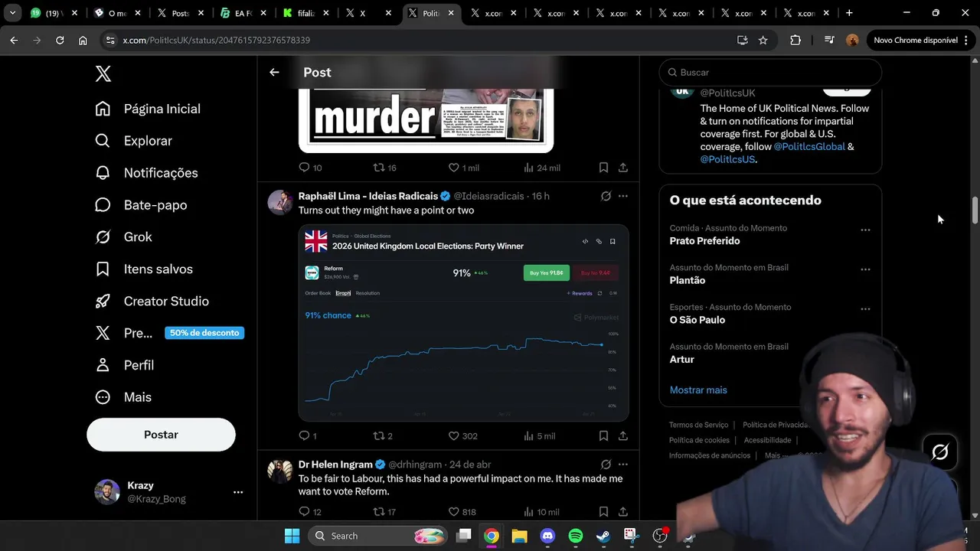The width and height of the screenshot is (980, 551).
Task: Open new Chrome tab with plus
Action: [849, 13]
